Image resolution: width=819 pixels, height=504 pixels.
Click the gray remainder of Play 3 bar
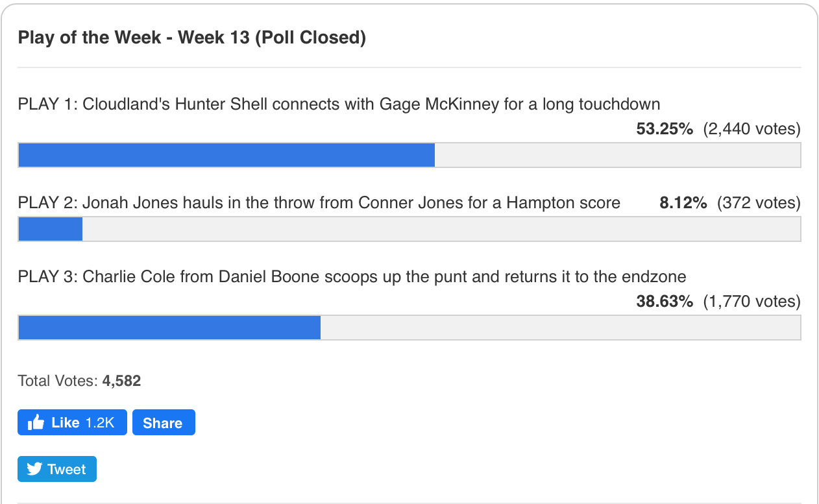point(560,328)
